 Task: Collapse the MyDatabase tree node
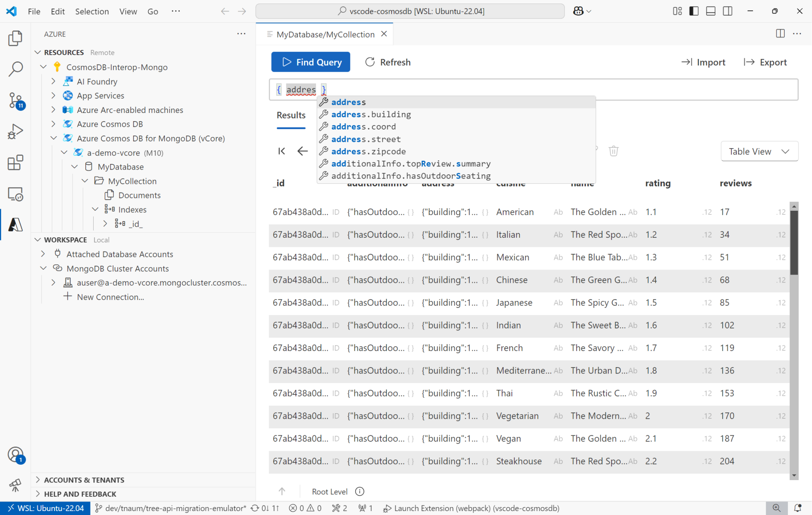(75, 166)
